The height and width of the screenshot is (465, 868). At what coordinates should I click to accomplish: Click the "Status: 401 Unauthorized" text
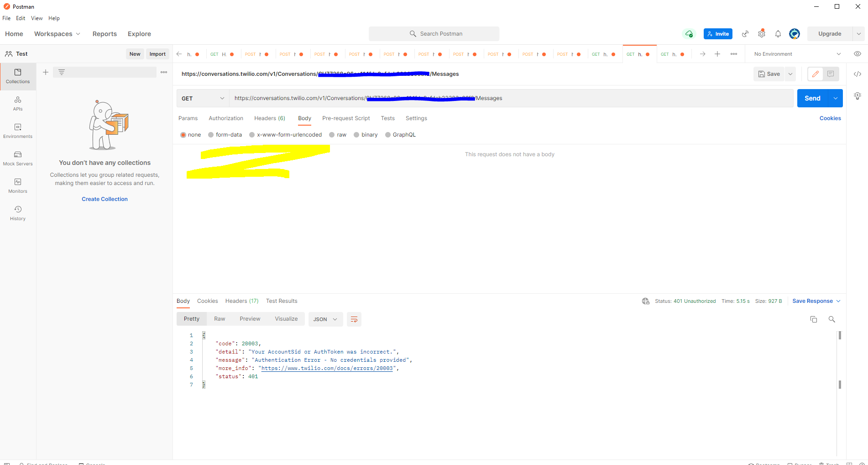click(x=685, y=301)
